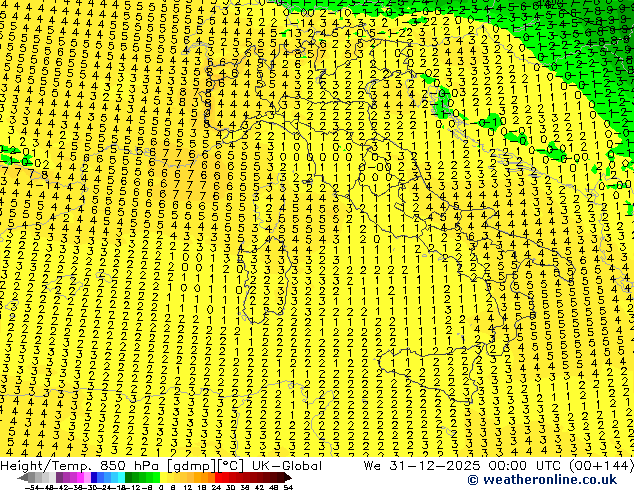Click the '[gdmp]' unit label
The width and height of the screenshot is (634, 490).
click(191, 466)
